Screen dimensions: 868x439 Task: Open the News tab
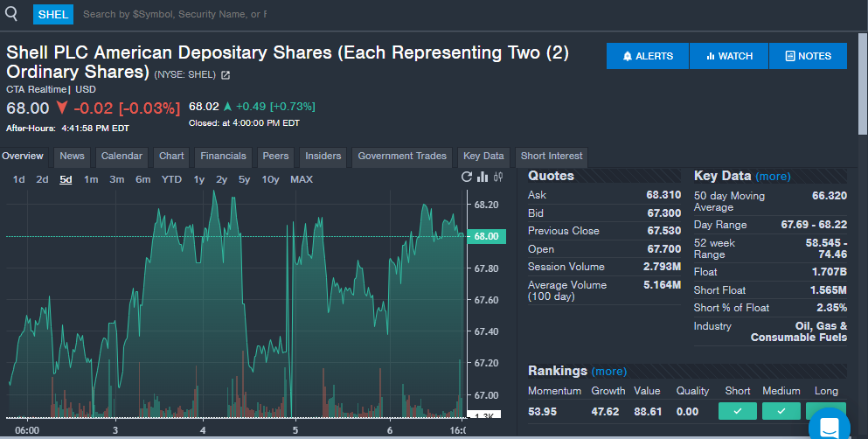click(72, 157)
